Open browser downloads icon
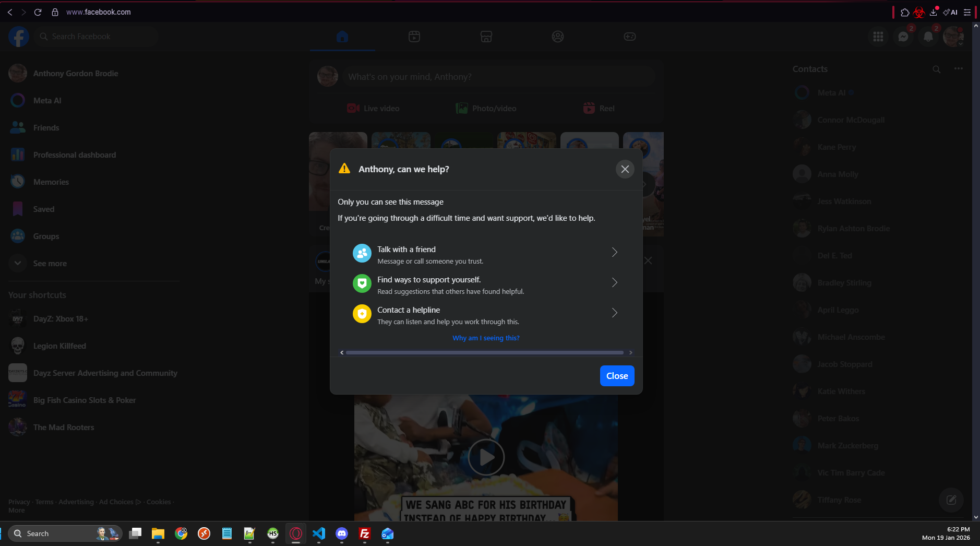 coord(934,12)
